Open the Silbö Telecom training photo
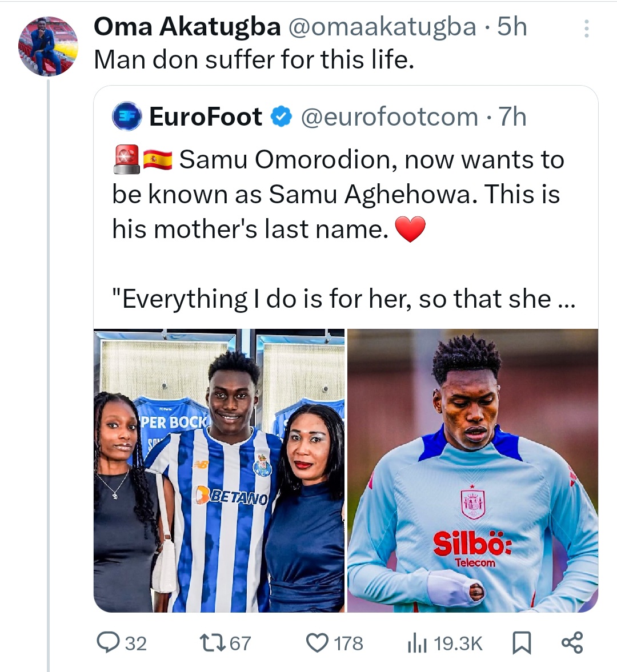The image size is (617, 672). pos(472,470)
